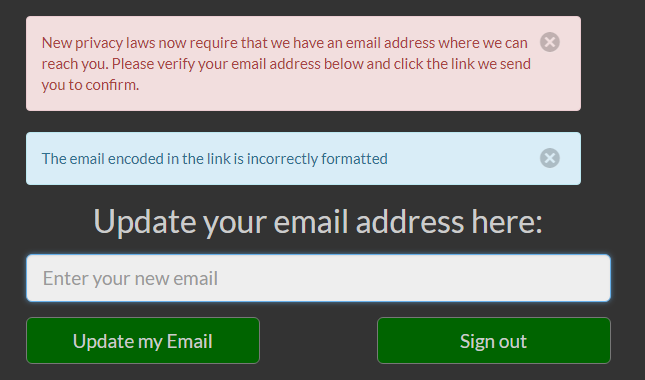Submit the form via green Update my Email
The height and width of the screenshot is (380, 645).
pyautogui.click(x=143, y=341)
